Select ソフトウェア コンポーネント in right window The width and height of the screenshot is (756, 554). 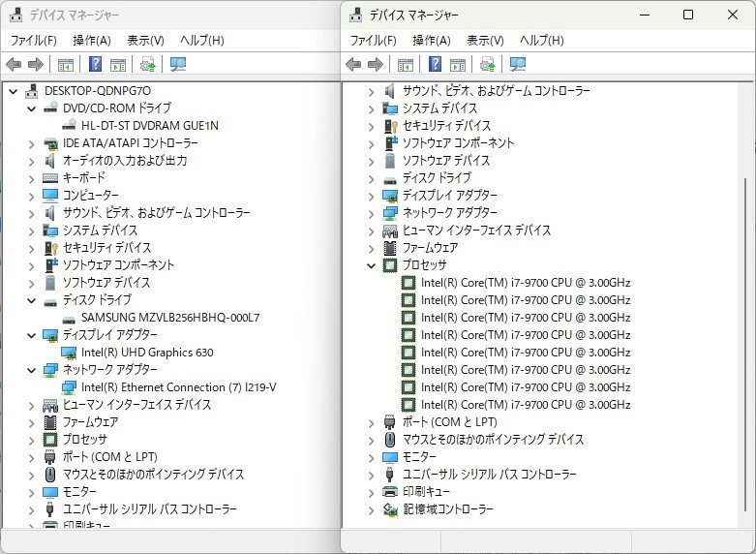point(458,142)
